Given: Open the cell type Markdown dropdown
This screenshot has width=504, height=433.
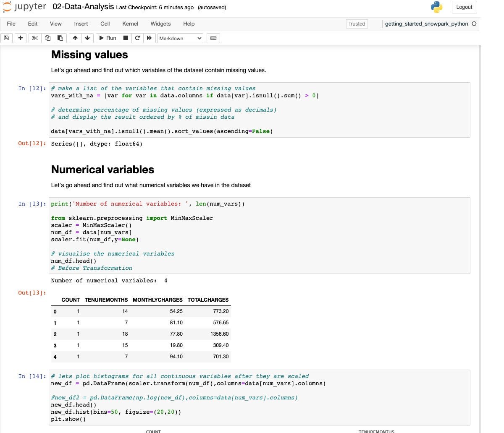Looking at the screenshot, I should click(x=180, y=38).
